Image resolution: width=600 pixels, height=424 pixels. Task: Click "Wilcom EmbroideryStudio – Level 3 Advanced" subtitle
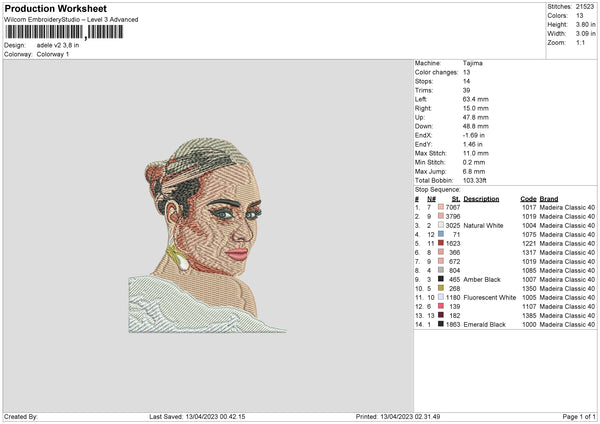71,20
